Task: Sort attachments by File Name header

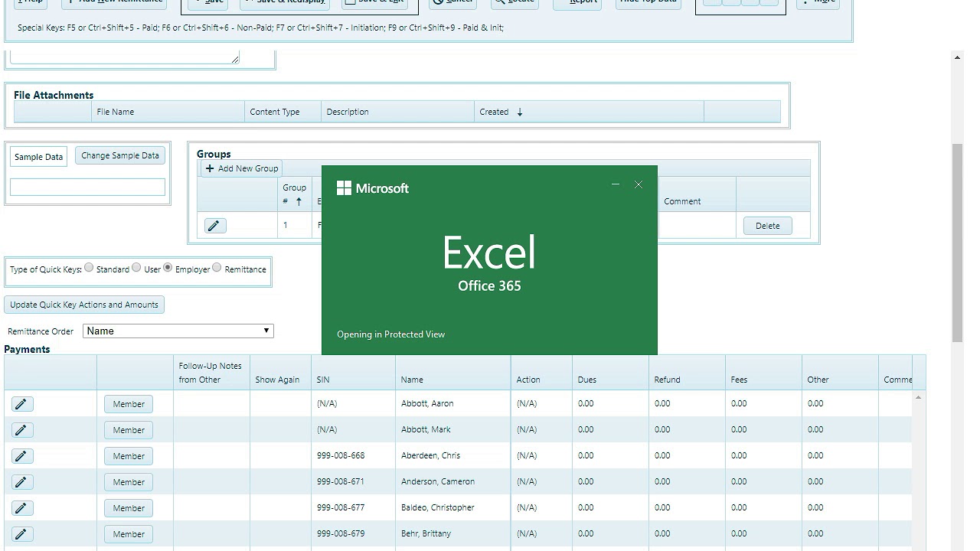Action: (116, 112)
